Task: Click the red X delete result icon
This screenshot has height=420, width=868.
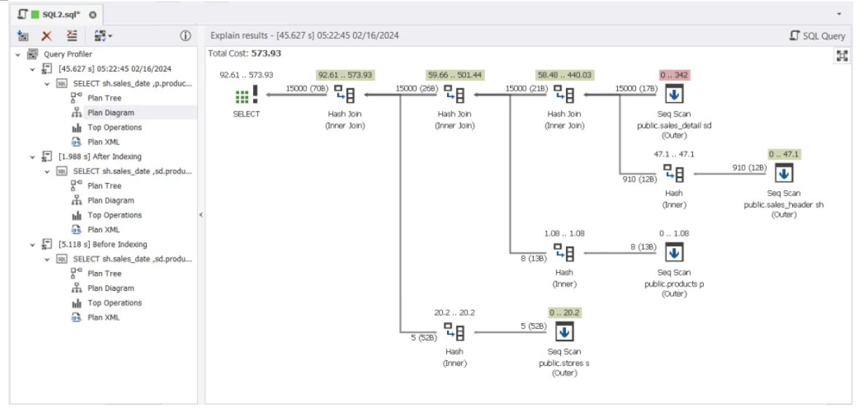Action: 47,36
